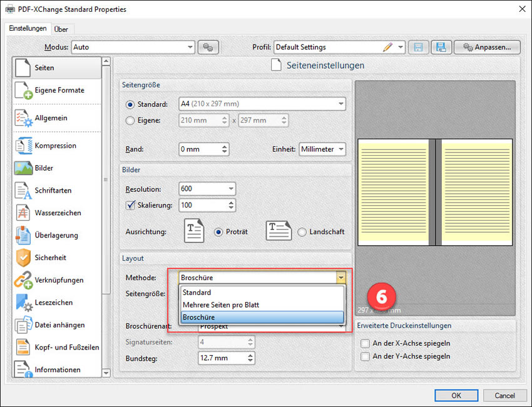The height and width of the screenshot is (407, 532).
Task: Click the Rand spinner arrows
Action: click(224, 149)
